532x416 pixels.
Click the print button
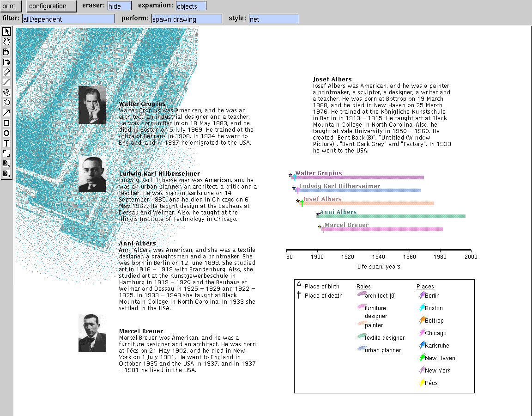(11, 6)
